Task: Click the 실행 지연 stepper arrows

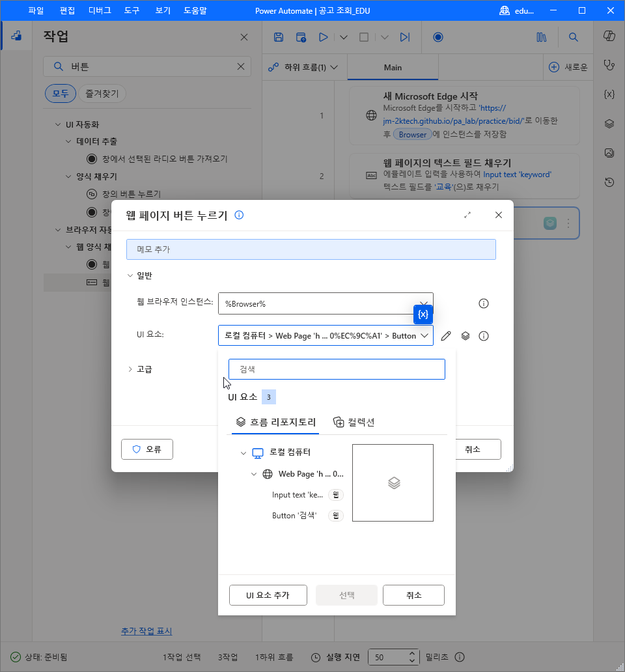Action: click(411, 657)
